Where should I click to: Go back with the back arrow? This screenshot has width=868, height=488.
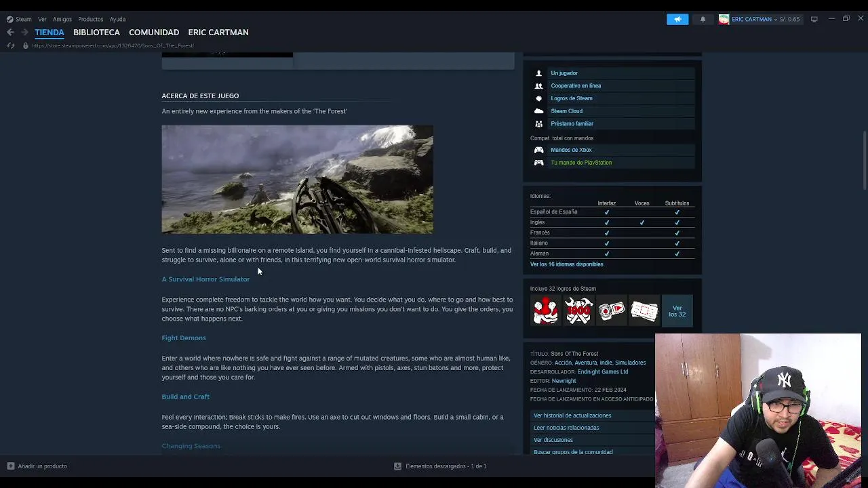point(10,32)
